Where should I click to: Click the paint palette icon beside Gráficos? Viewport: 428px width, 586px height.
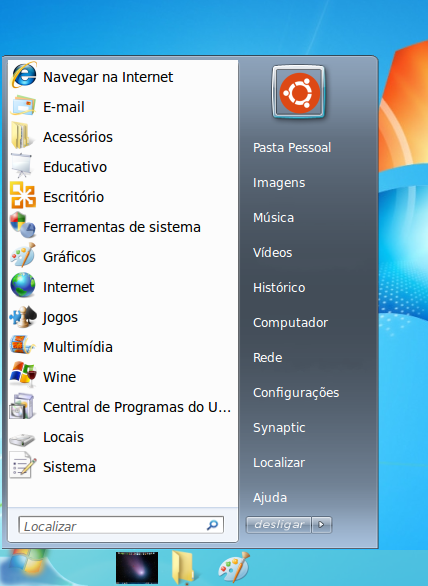tap(23, 255)
